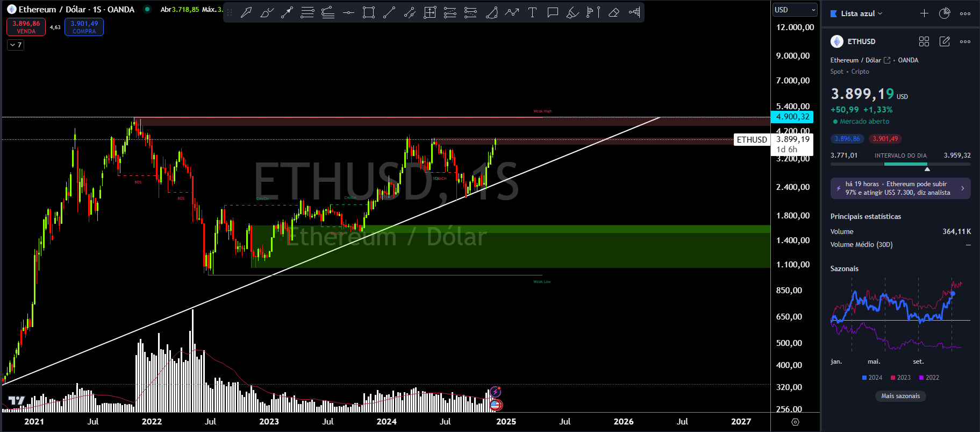This screenshot has height=432, width=980.
Task: Select the zigzag path tool
Action: (512, 12)
